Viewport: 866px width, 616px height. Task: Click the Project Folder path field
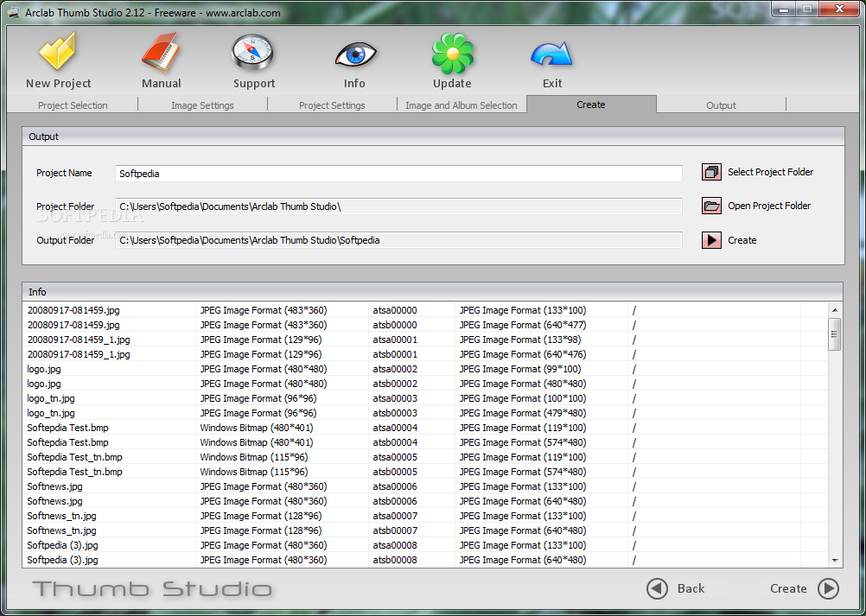point(398,206)
